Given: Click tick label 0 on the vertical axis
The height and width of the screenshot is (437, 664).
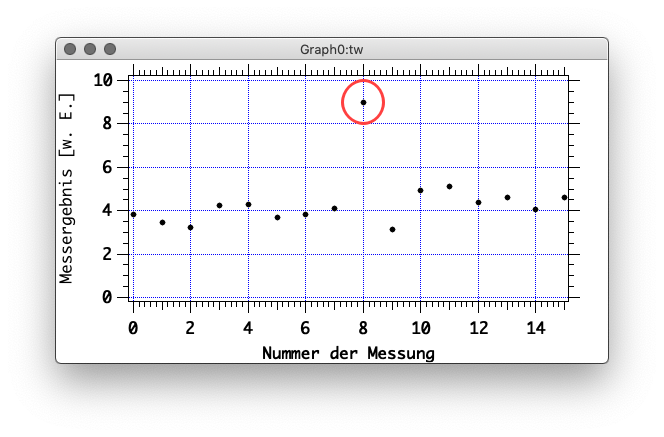Looking at the screenshot, I should pyautogui.click(x=107, y=297).
